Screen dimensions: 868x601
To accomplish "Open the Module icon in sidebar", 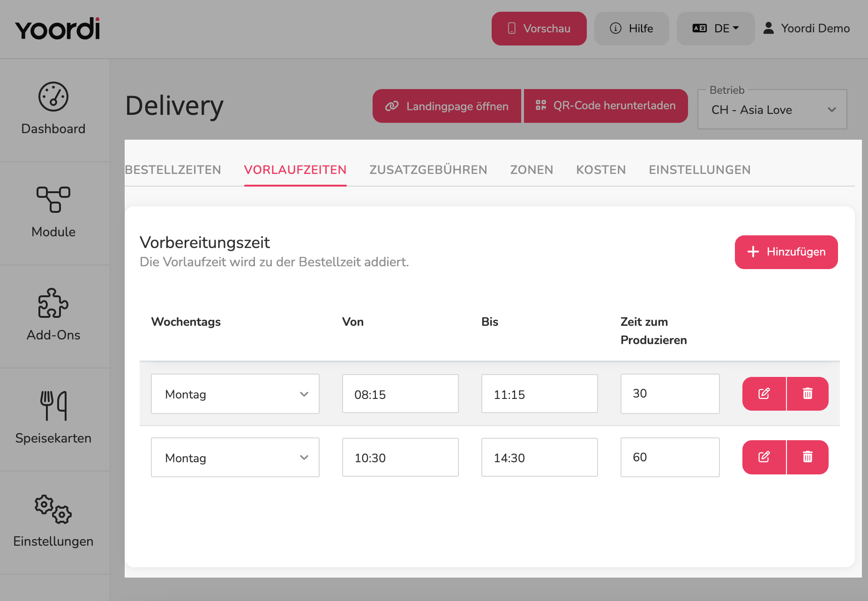I will click(53, 200).
